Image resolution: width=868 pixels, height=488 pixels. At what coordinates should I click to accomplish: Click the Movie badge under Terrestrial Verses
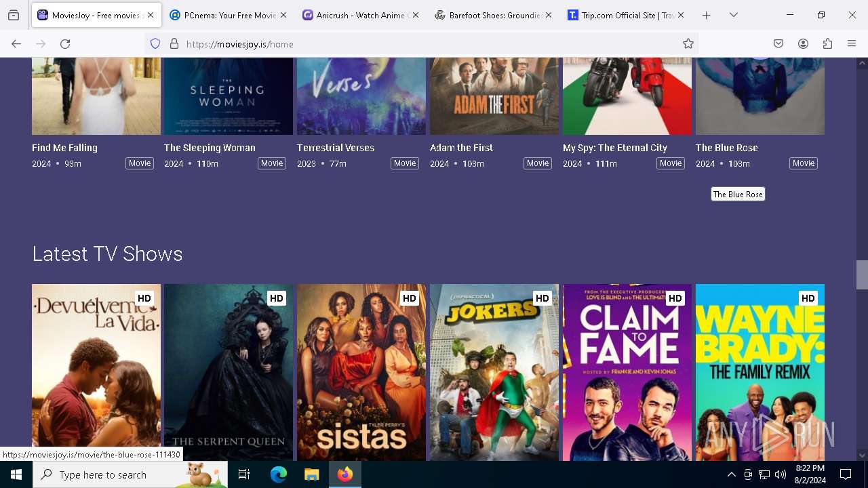(405, 163)
